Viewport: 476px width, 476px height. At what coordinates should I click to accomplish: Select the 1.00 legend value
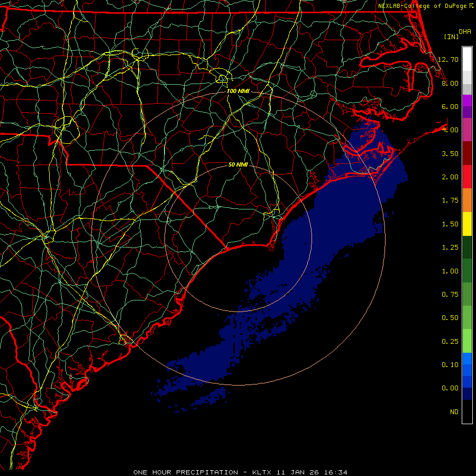450,271
